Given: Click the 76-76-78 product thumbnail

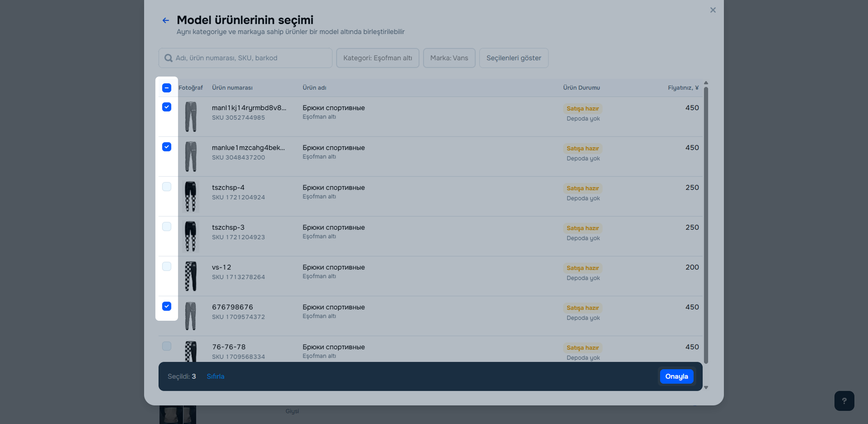Looking at the screenshot, I should coord(190,351).
